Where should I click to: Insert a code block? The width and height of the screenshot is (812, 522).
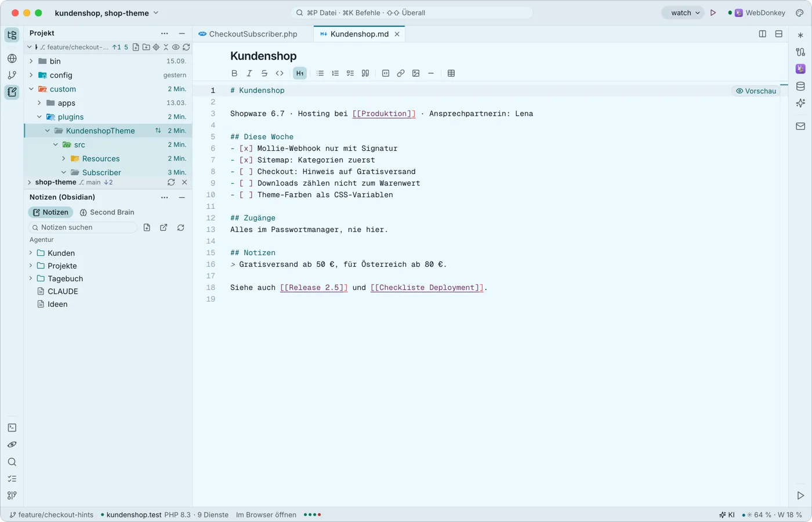click(386, 73)
